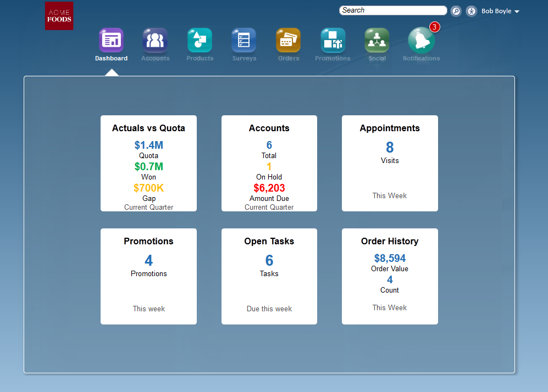Click into the Search field
The height and width of the screenshot is (392, 548).
[393, 10]
